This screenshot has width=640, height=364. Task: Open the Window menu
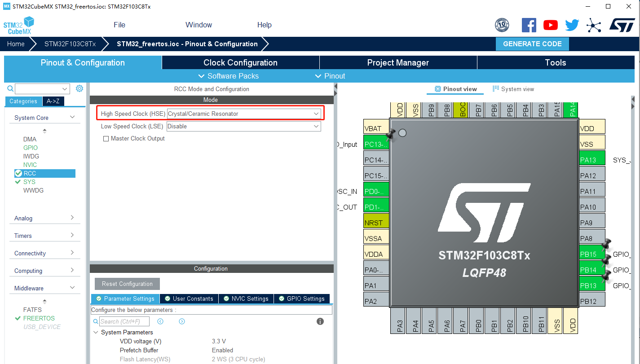tap(199, 25)
